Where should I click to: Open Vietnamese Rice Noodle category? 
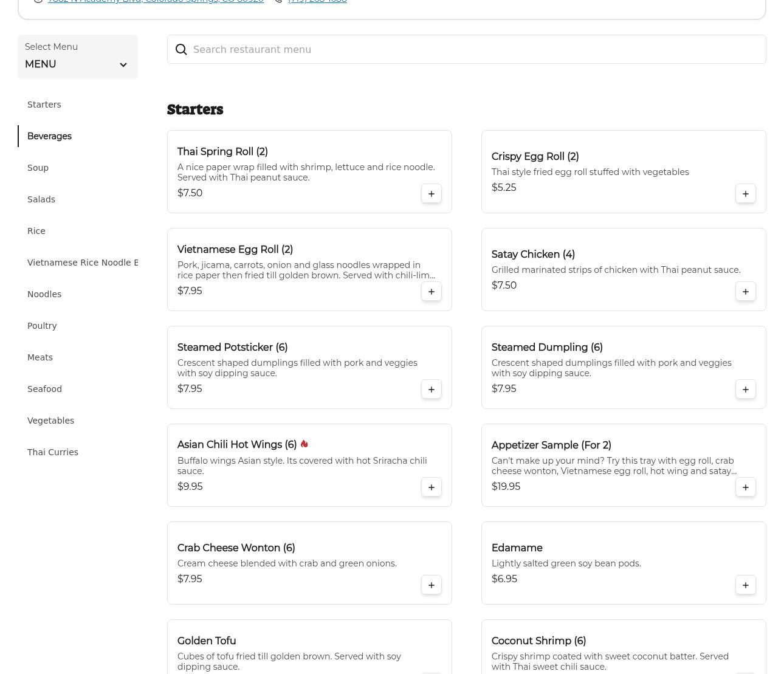click(83, 263)
